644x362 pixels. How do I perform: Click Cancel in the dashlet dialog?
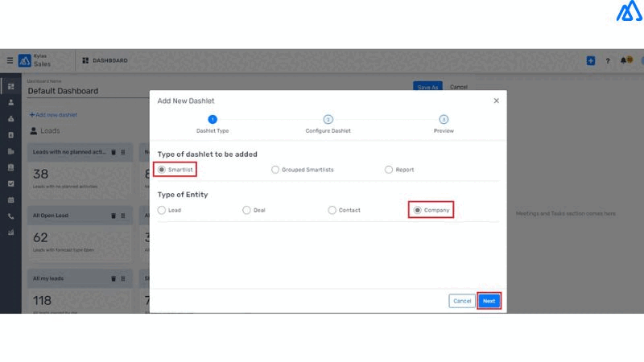point(462,301)
